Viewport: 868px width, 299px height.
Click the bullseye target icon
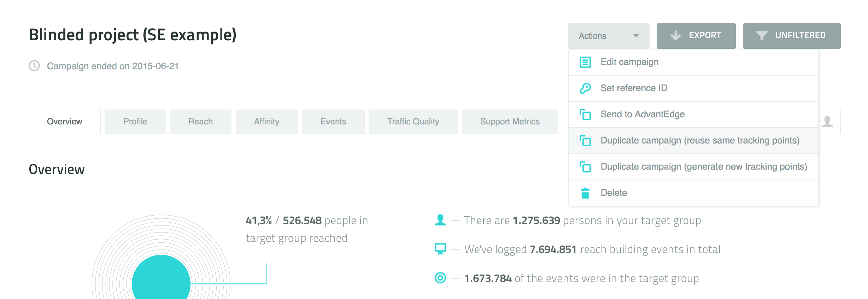(440, 278)
